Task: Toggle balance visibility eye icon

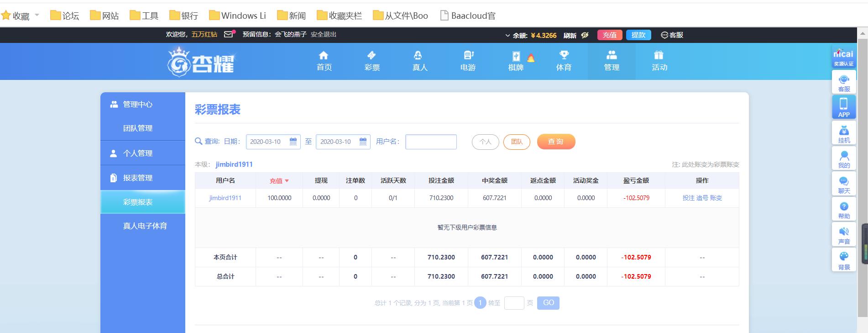Action: tap(585, 35)
